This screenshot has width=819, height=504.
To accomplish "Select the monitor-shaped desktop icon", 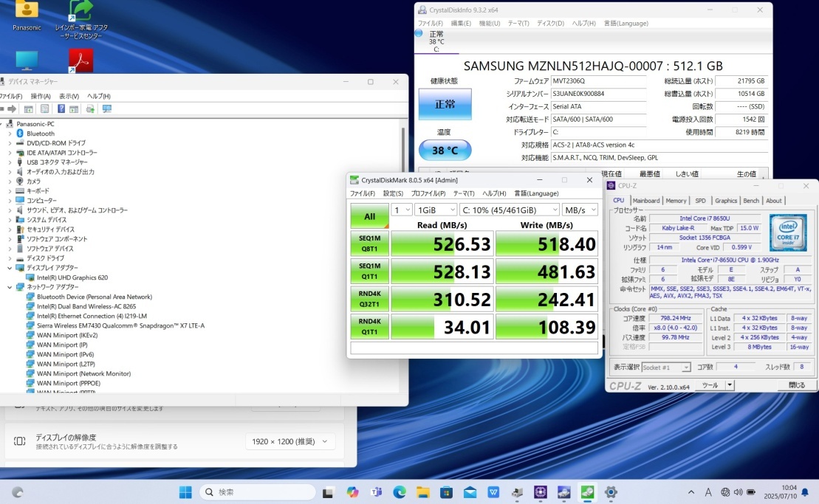I will 27,61.
